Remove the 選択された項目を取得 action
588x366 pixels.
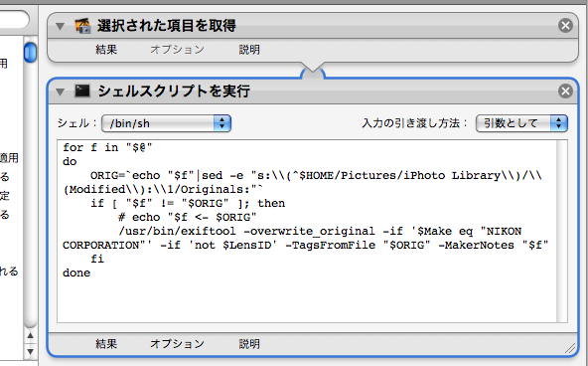point(565,26)
